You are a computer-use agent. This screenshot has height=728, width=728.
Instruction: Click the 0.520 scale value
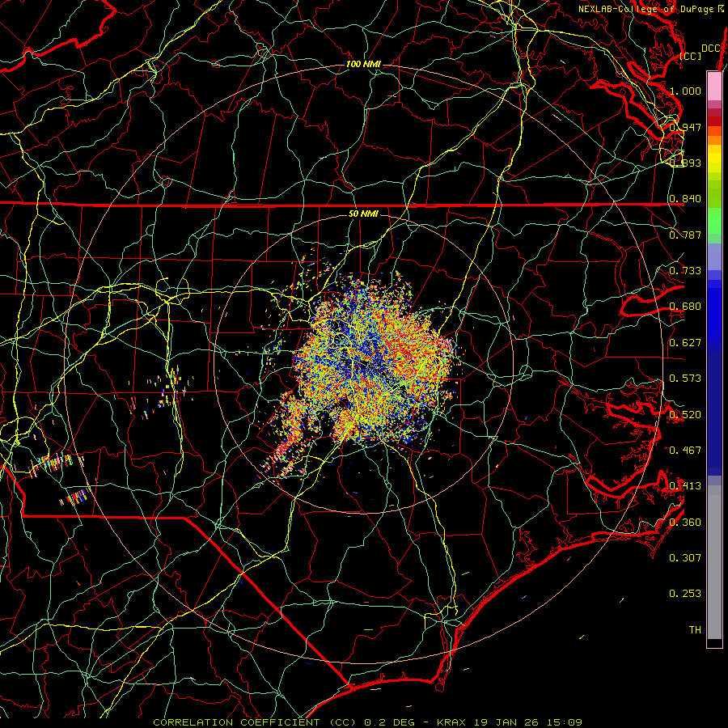coord(685,415)
